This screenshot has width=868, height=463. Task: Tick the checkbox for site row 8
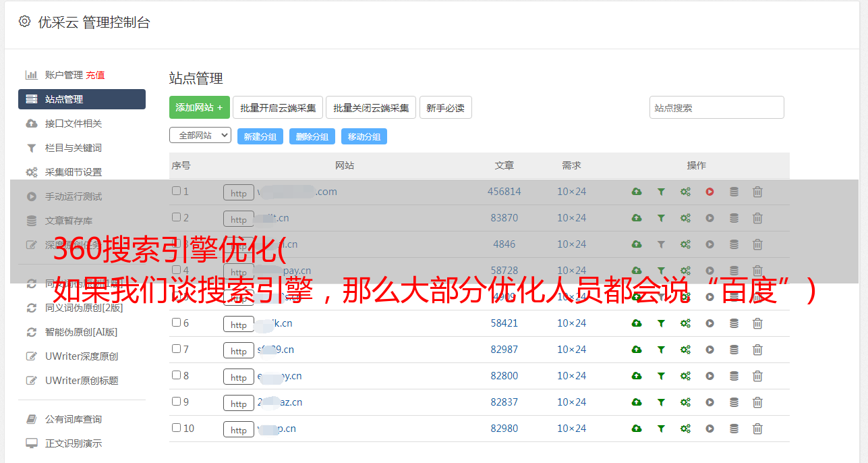176,375
